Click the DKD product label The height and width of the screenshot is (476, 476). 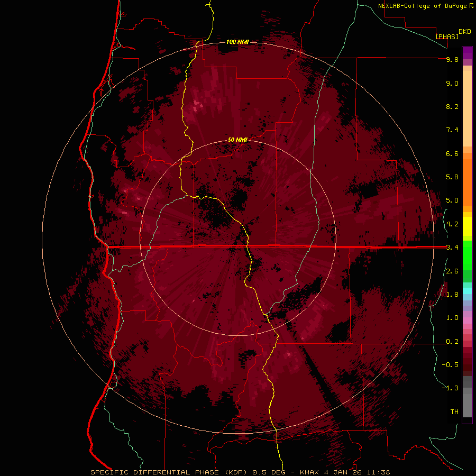pyautogui.click(x=465, y=32)
